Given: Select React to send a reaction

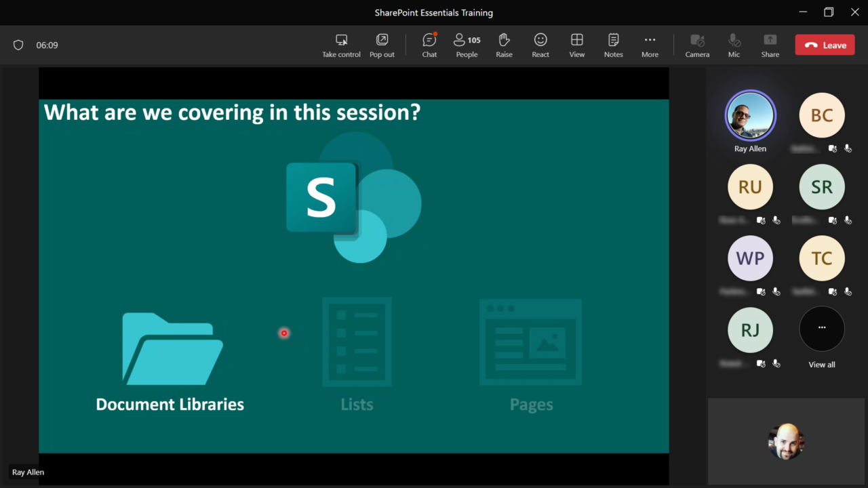Looking at the screenshot, I should coord(540,45).
